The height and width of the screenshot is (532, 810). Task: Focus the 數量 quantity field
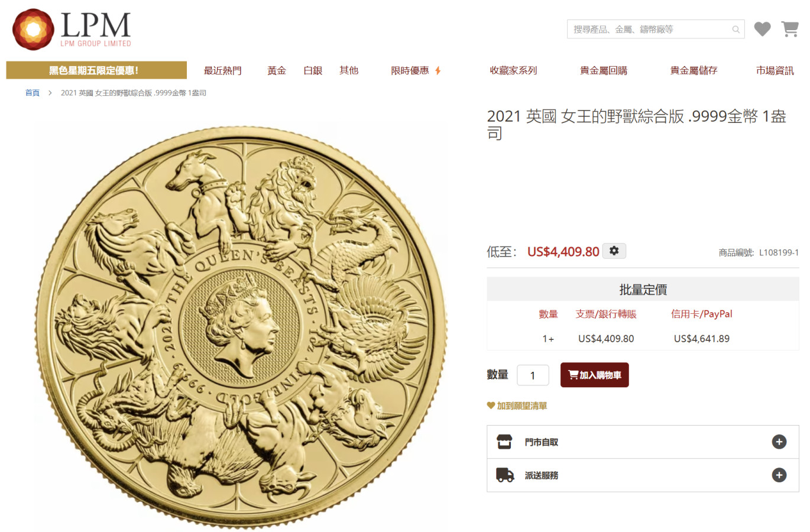point(533,375)
